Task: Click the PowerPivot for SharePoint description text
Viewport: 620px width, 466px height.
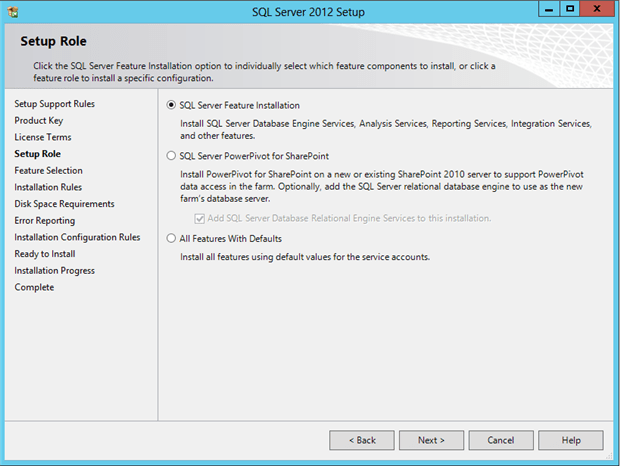Action: 382,186
